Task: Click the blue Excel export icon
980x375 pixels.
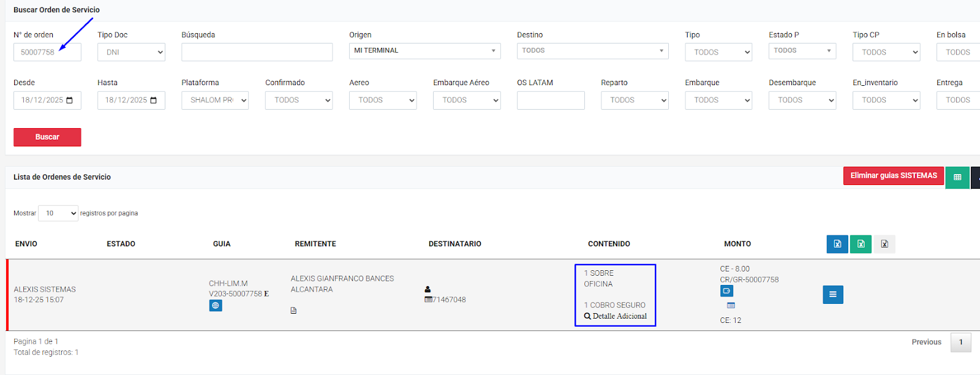Action: (x=837, y=244)
